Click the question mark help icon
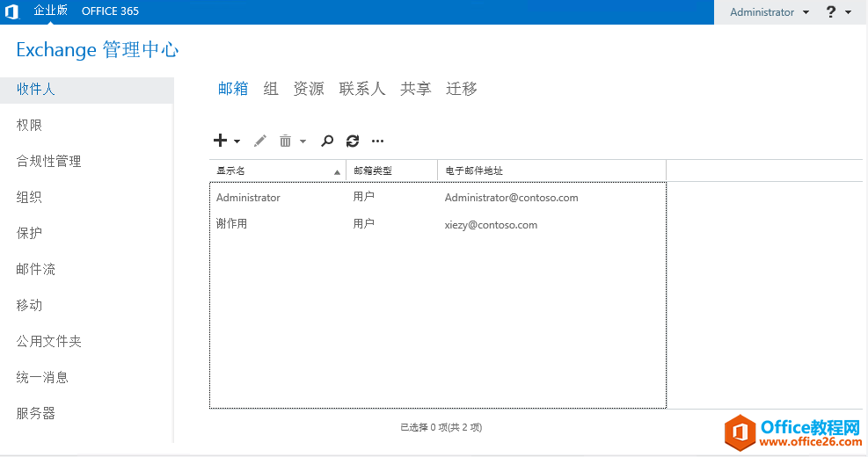 (x=831, y=11)
